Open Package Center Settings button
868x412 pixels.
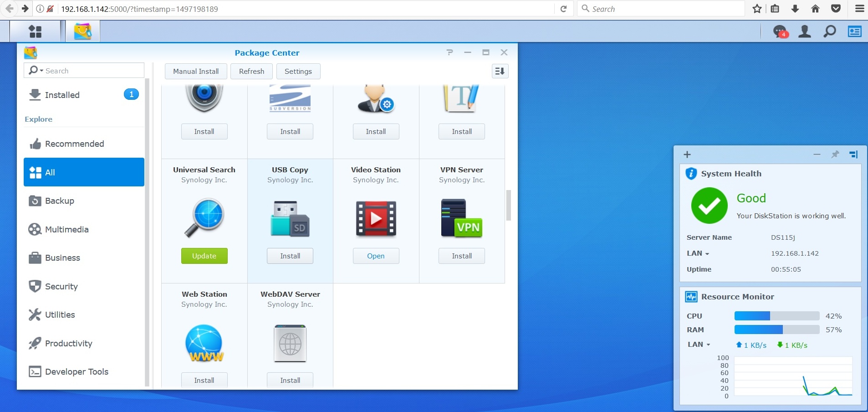point(298,71)
